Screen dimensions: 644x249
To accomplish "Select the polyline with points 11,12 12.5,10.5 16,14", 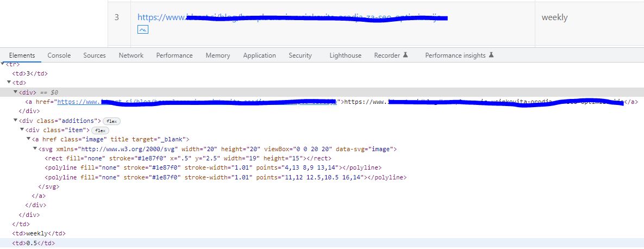I will pos(226,177).
